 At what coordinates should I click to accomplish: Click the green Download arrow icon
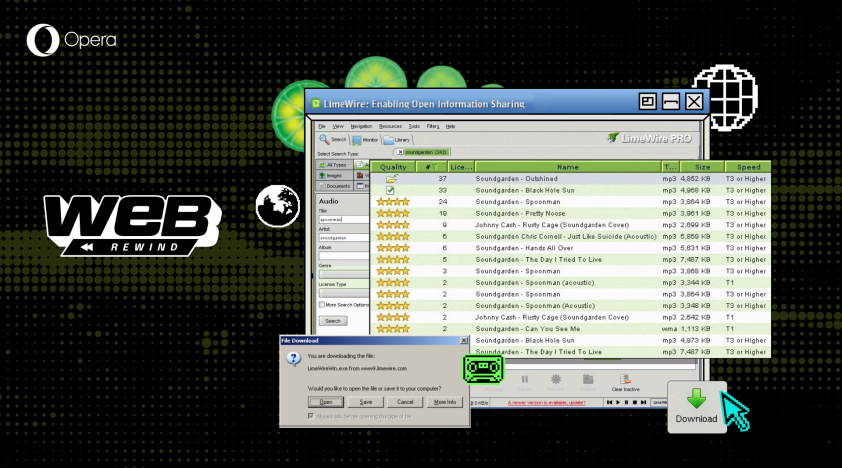pyautogui.click(x=696, y=398)
